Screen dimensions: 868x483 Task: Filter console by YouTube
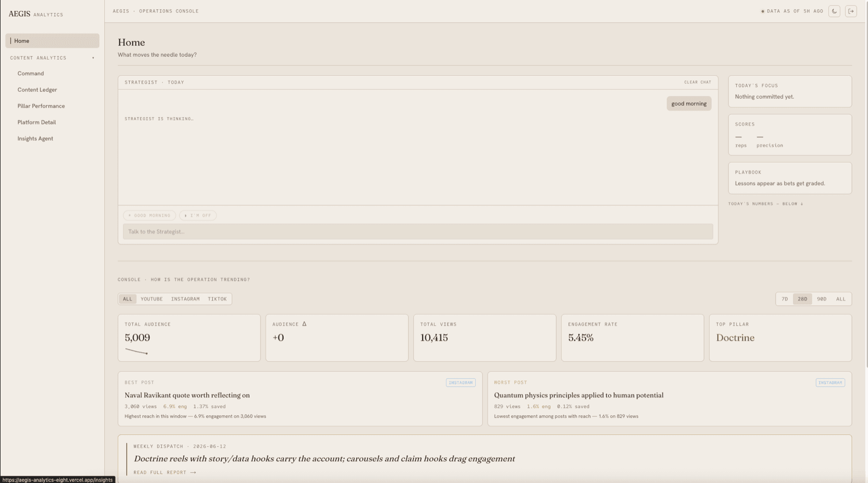click(151, 299)
